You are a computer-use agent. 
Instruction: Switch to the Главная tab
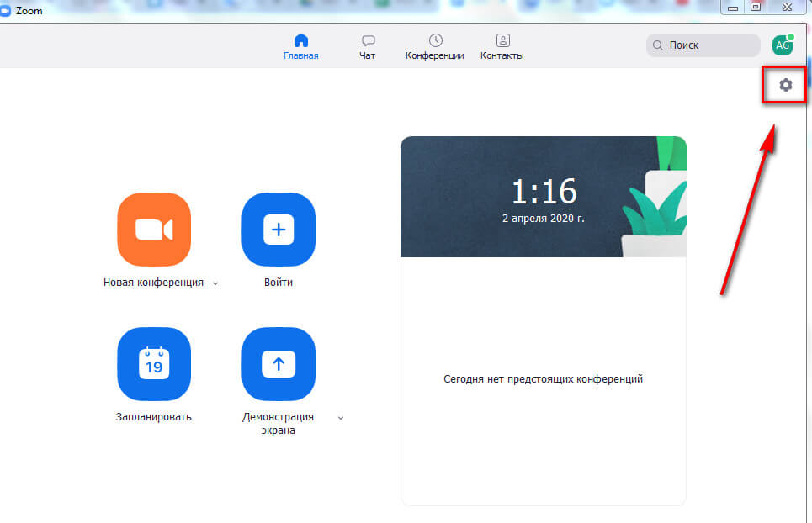(301, 47)
